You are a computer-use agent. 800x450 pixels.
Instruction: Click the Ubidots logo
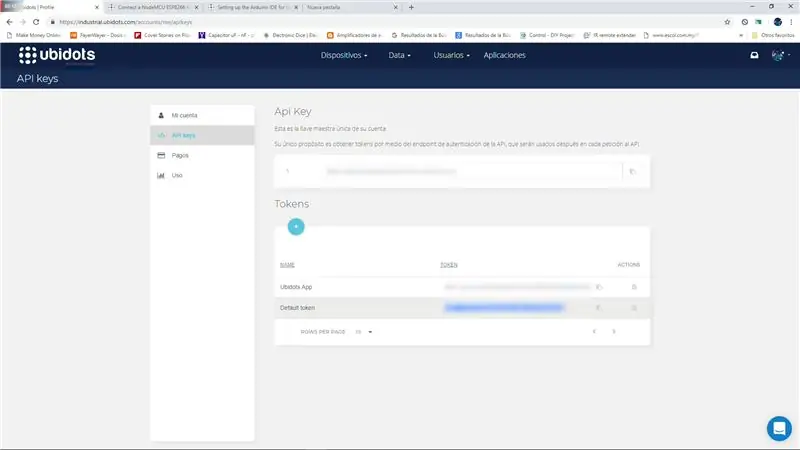coord(57,55)
